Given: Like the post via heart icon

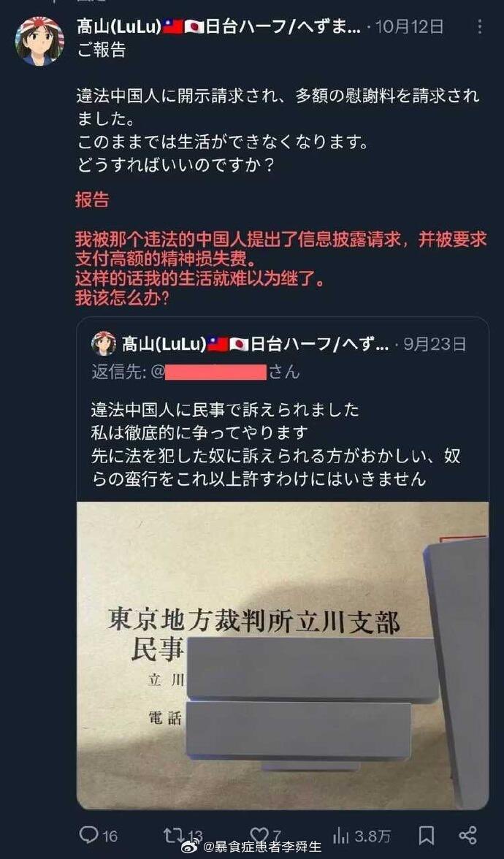Looking at the screenshot, I should [x=259, y=835].
